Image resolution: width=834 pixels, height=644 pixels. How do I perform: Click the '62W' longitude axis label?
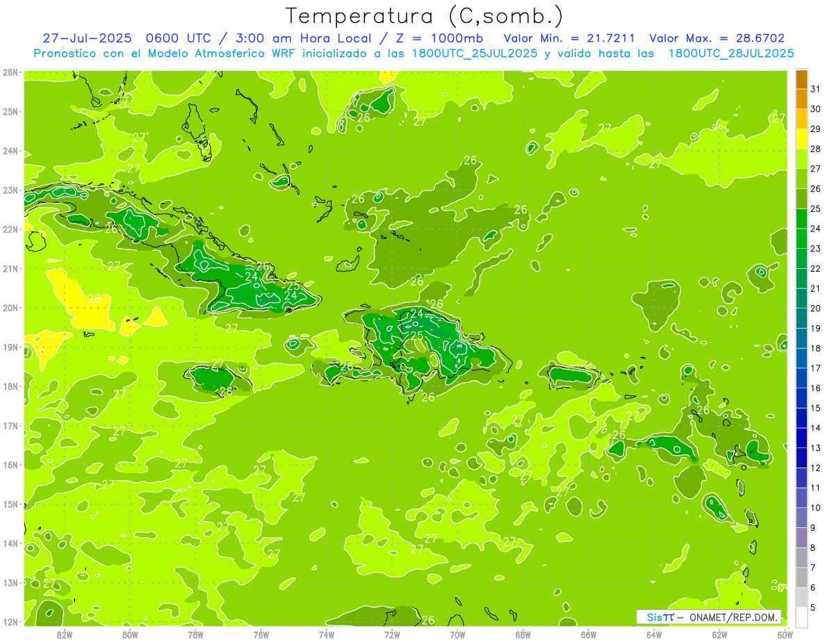719,635
